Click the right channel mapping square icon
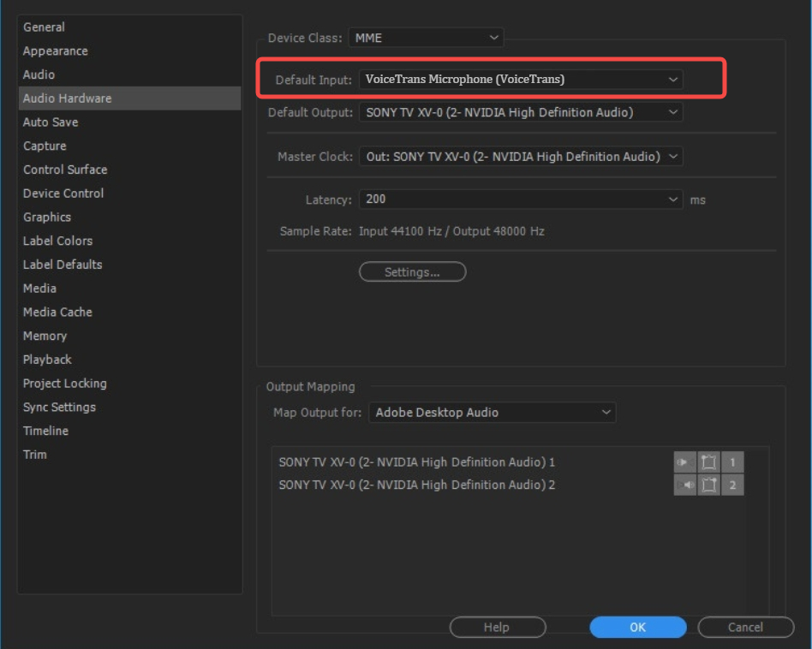 [x=708, y=485]
